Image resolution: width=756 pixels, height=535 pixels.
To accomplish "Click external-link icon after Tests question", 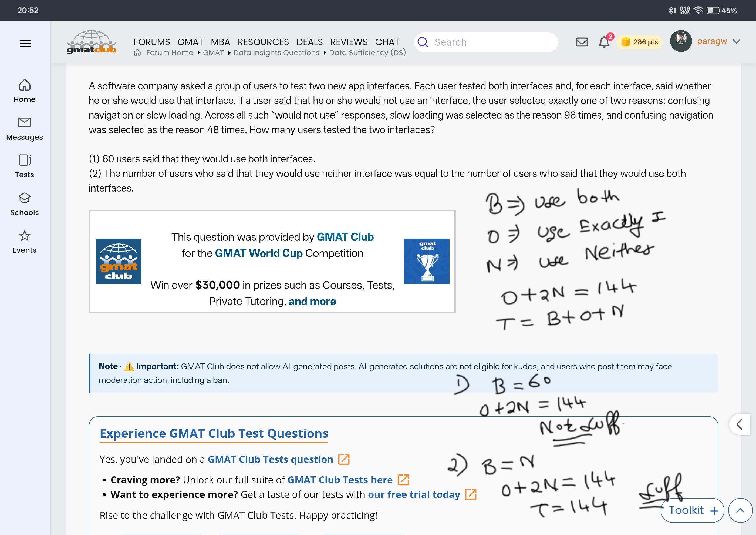I will 344,459.
